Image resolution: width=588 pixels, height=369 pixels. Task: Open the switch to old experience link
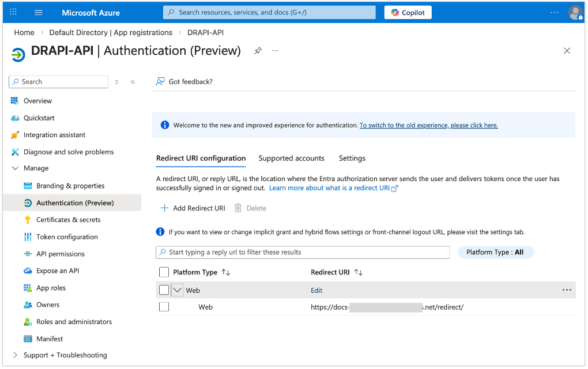(x=428, y=125)
